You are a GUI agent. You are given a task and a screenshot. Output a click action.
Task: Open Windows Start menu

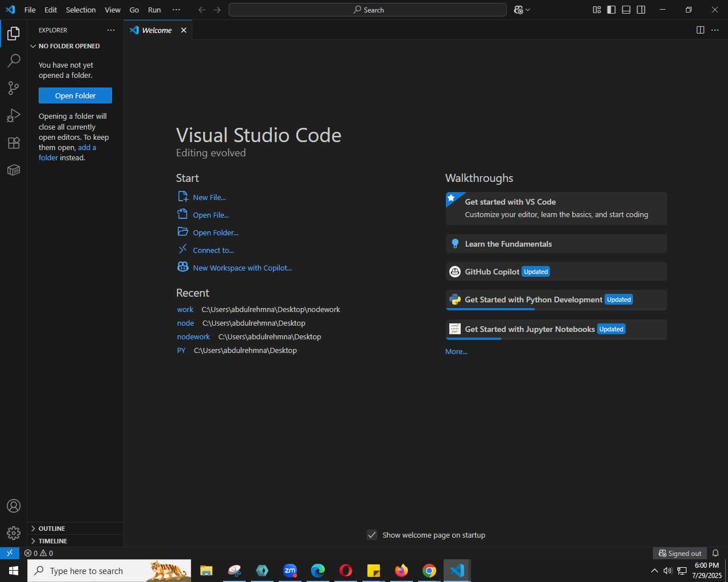pyautogui.click(x=14, y=571)
